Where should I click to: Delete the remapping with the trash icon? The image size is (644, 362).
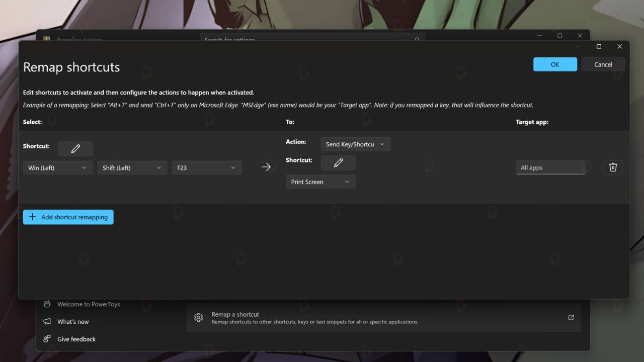point(613,167)
